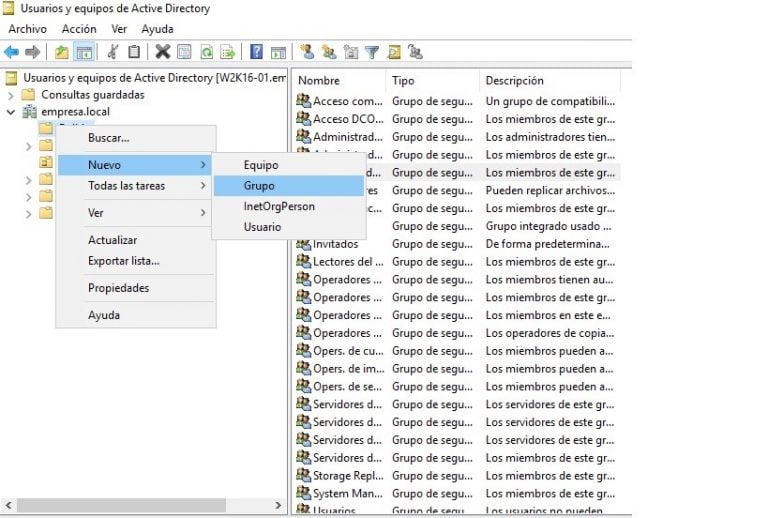
Task: Open Properties via toolbar sheet icon
Action: point(184,51)
